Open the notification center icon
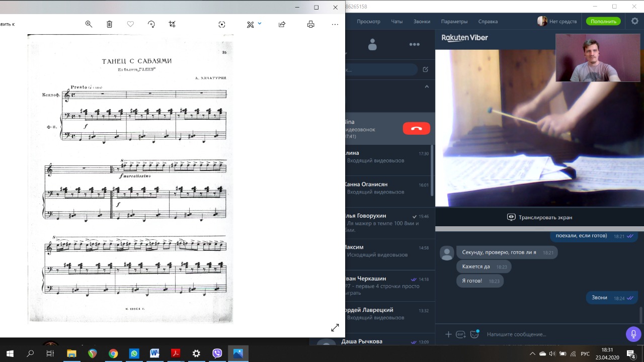644x362 pixels. (630, 354)
